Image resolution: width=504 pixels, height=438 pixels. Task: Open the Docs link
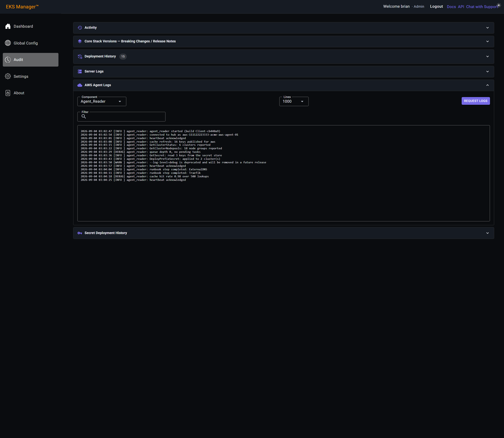click(451, 7)
